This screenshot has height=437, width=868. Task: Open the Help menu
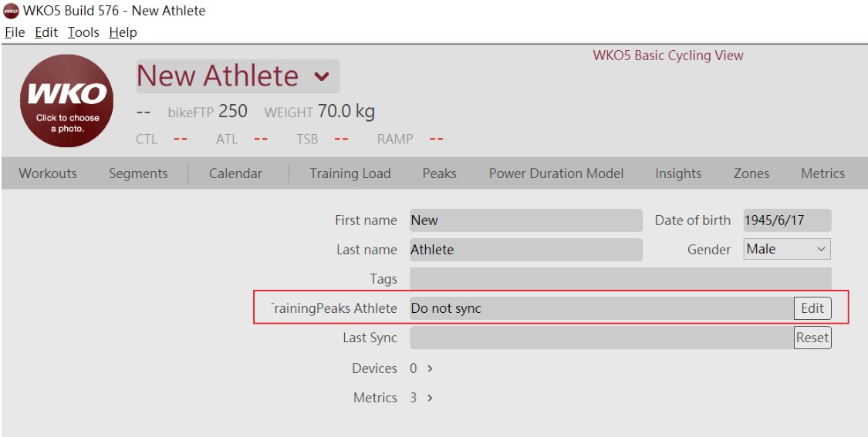[x=123, y=32]
